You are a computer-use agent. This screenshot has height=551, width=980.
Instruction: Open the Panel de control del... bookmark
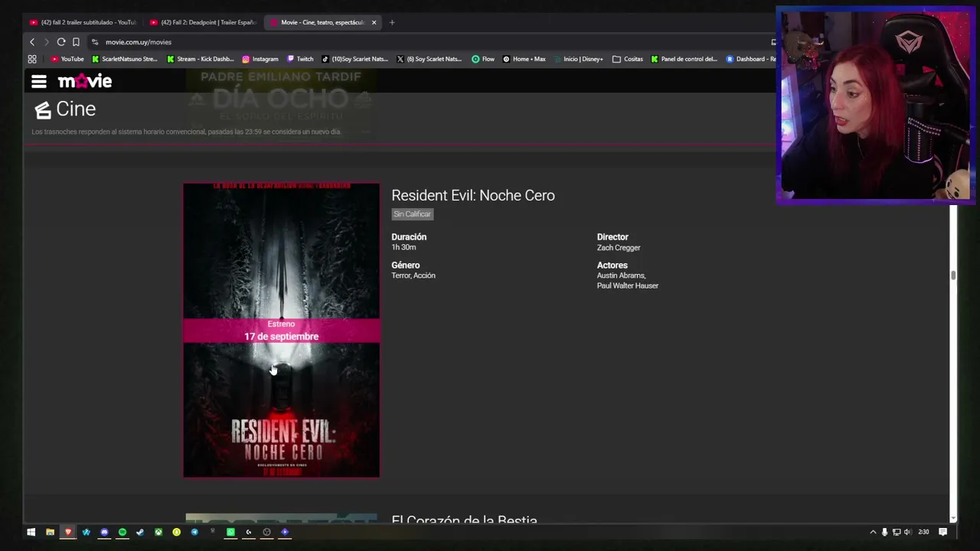[x=684, y=59]
